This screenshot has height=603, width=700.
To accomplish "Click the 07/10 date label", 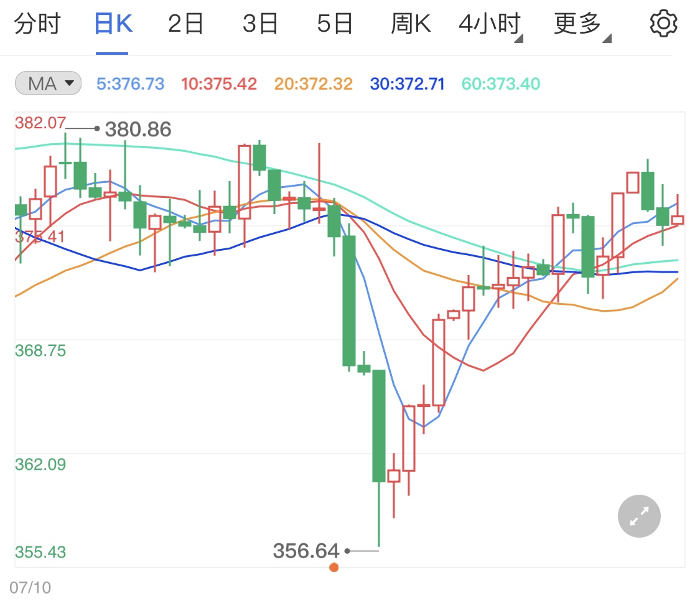I will tap(30, 586).
